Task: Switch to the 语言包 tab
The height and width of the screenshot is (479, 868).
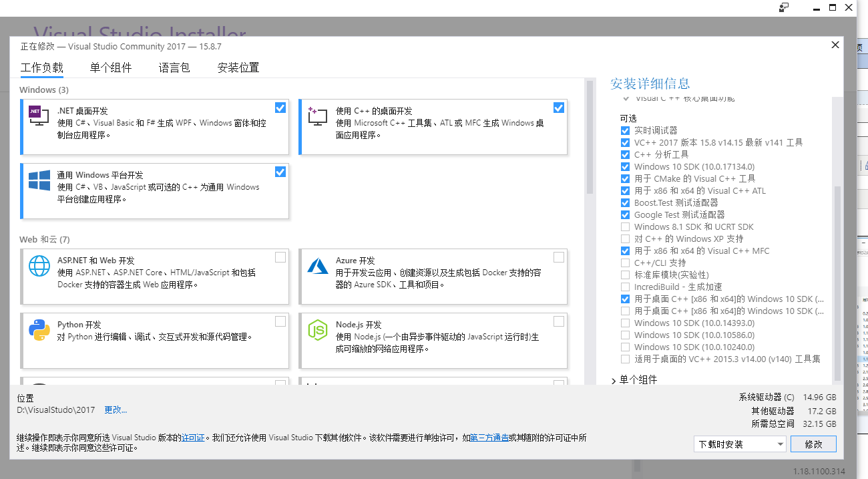Action: [x=174, y=67]
